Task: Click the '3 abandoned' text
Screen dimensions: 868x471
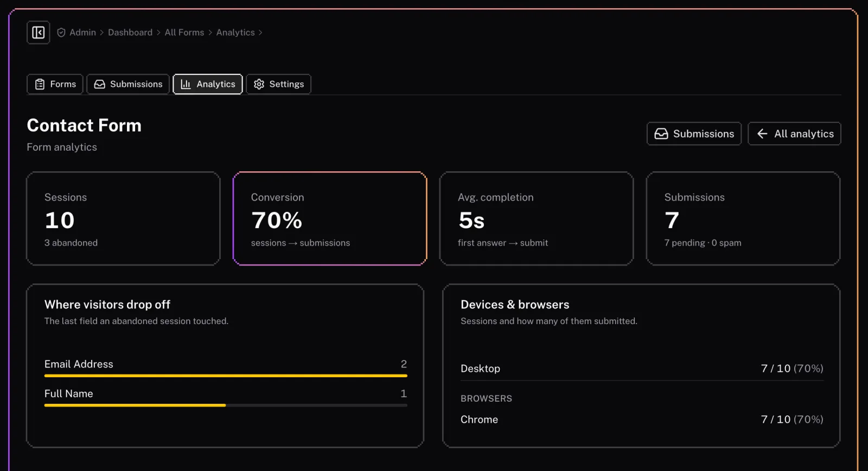Action: (x=71, y=243)
